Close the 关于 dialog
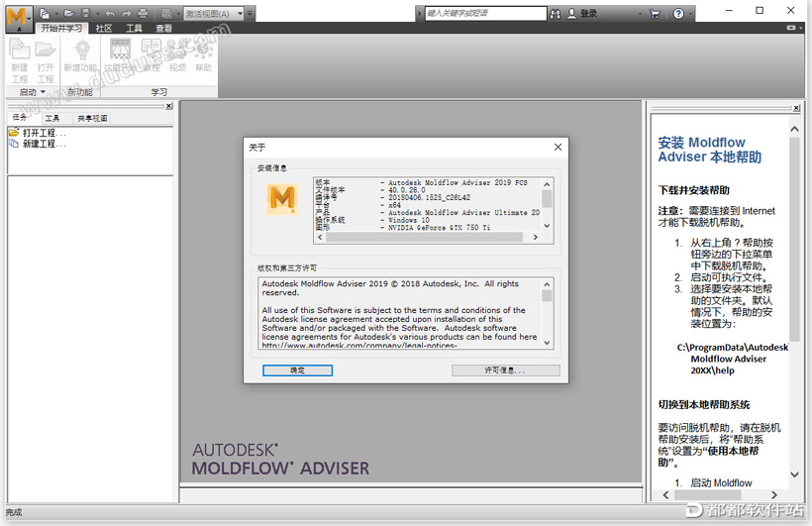 [x=558, y=148]
